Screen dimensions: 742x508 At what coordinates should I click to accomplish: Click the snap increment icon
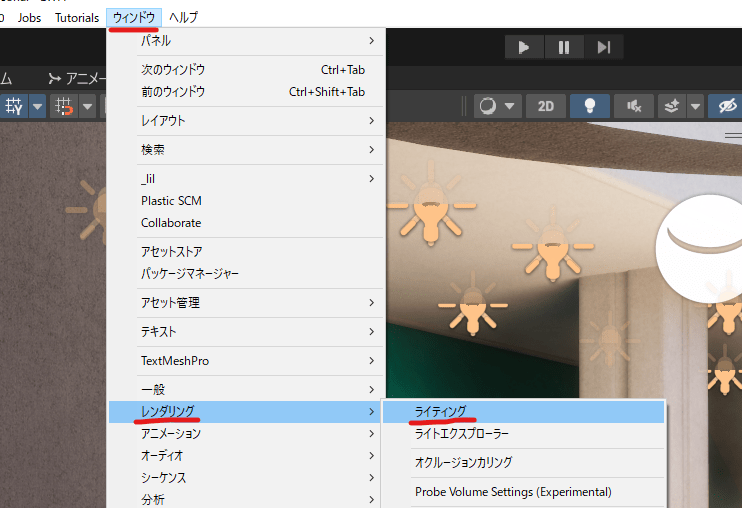coord(64,106)
